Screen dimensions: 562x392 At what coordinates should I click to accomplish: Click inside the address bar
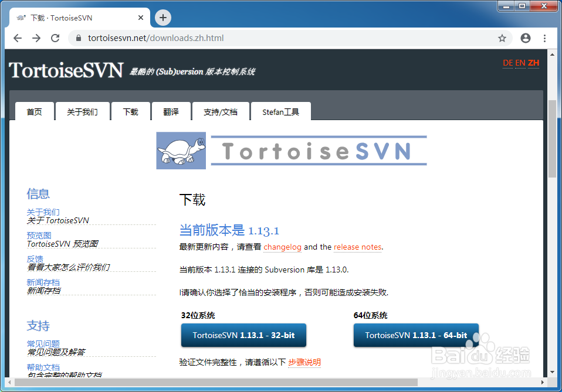pos(235,37)
